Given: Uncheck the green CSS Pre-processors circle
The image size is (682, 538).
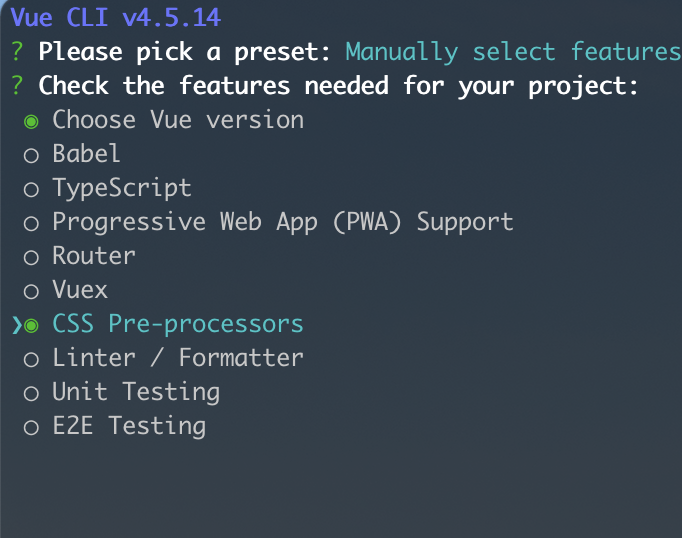Looking at the screenshot, I should click(31, 325).
